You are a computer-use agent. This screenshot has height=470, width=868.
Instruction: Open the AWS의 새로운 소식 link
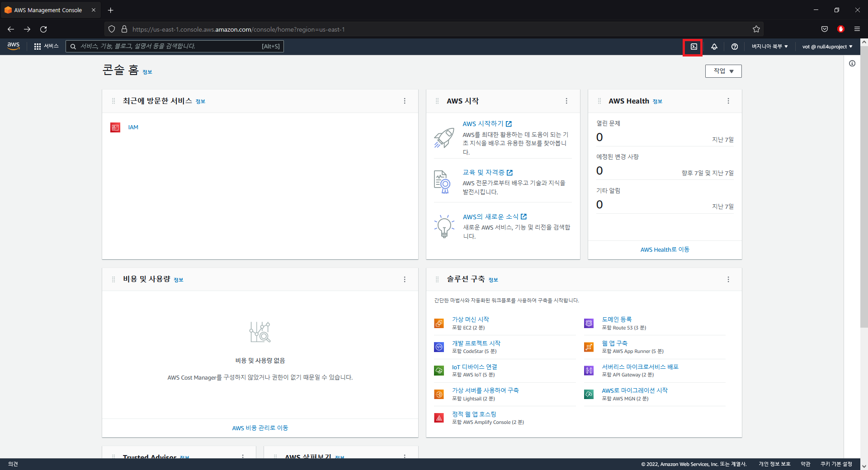pos(495,217)
